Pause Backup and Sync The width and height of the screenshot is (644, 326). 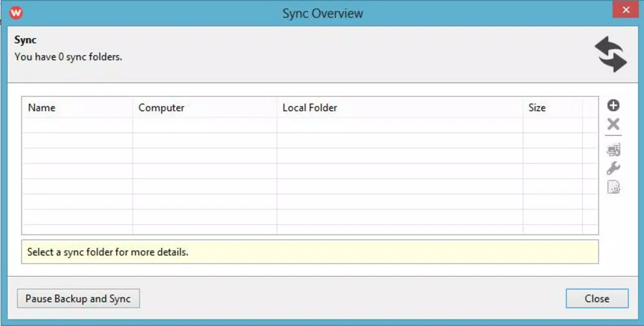click(78, 299)
